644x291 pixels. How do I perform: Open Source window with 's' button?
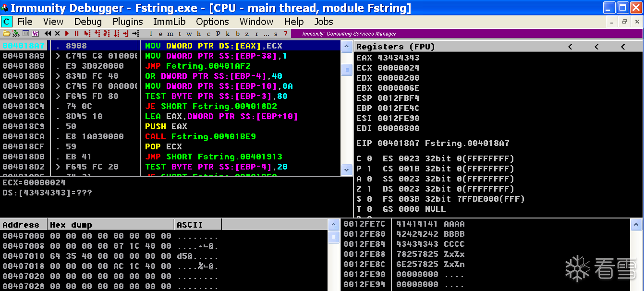click(x=276, y=34)
